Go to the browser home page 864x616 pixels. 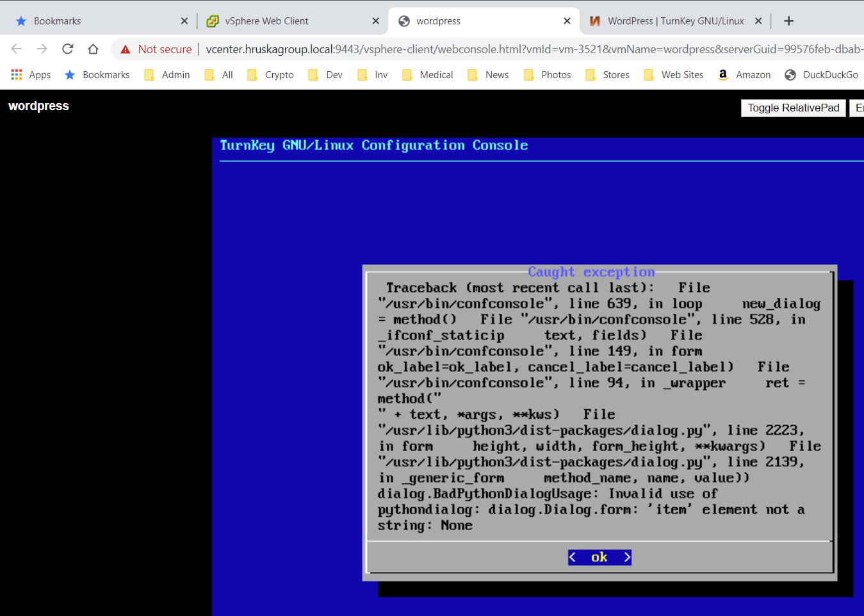tap(93, 49)
